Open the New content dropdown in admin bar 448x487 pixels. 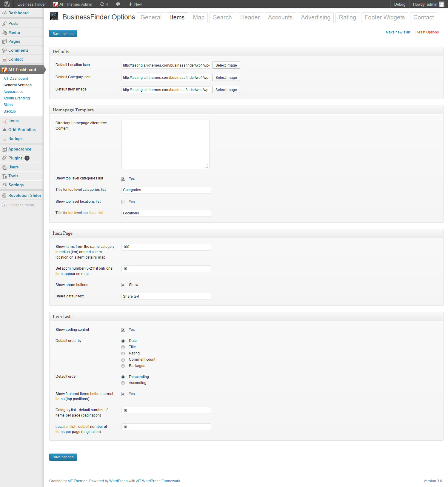(x=135, y=4)
